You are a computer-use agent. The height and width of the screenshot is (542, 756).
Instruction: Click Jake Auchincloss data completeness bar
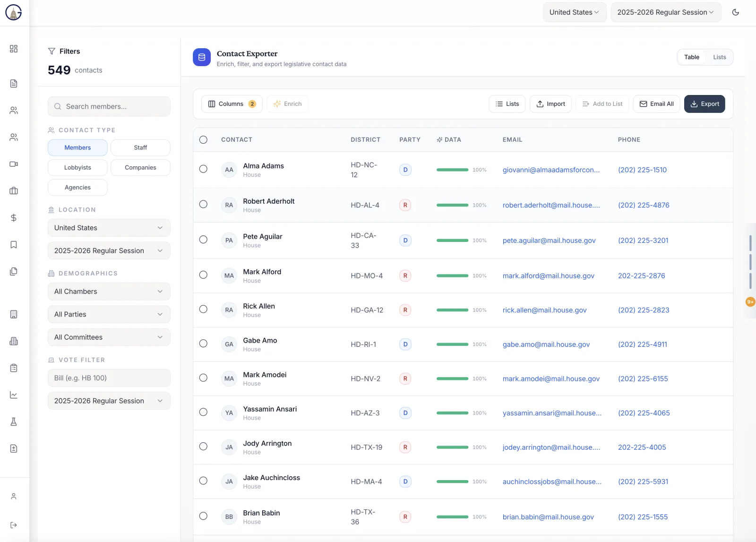pos(452,482)
